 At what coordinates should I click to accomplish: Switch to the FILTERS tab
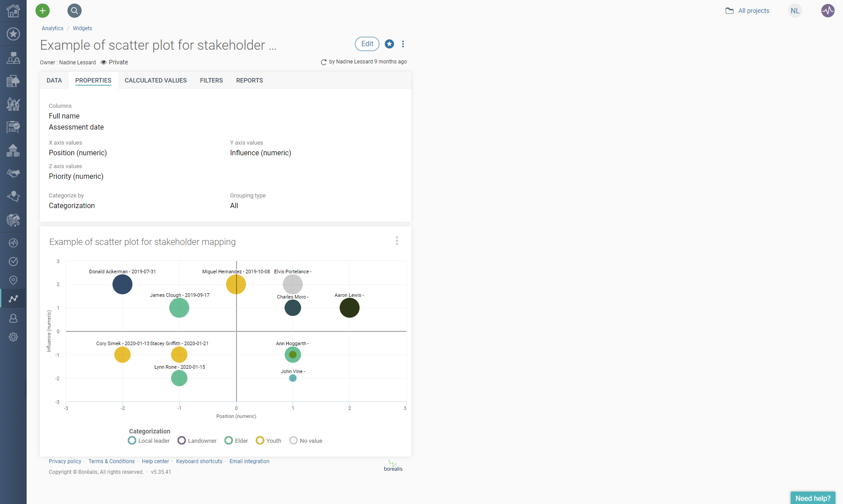(211, 80)
